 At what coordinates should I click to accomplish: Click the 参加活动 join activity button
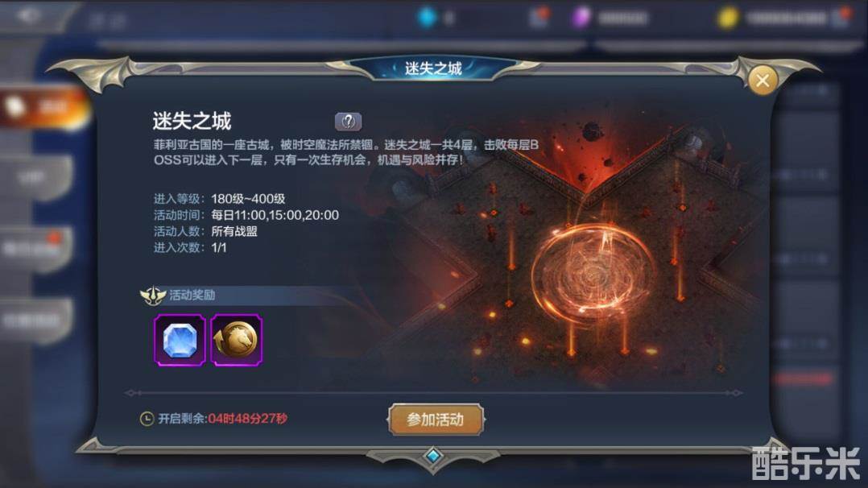(436, 420)
